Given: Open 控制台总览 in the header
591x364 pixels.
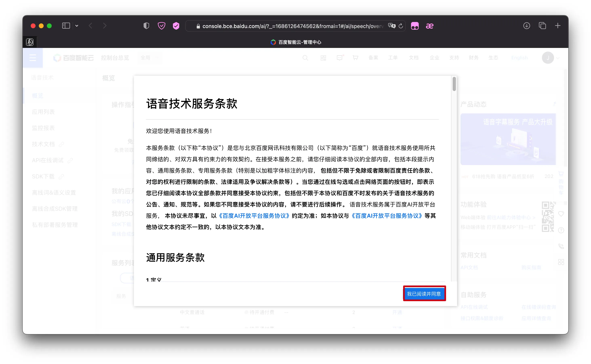Looking at the screenshot, I should click(115, 58).
